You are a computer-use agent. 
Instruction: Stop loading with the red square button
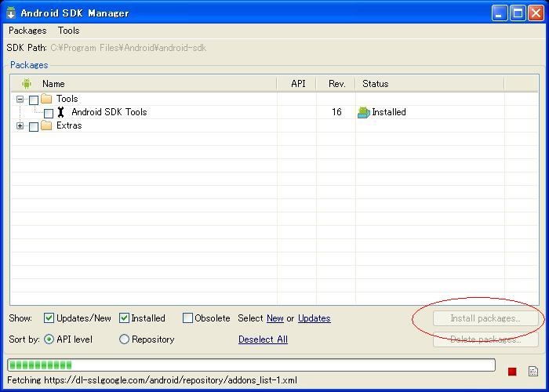512,372
